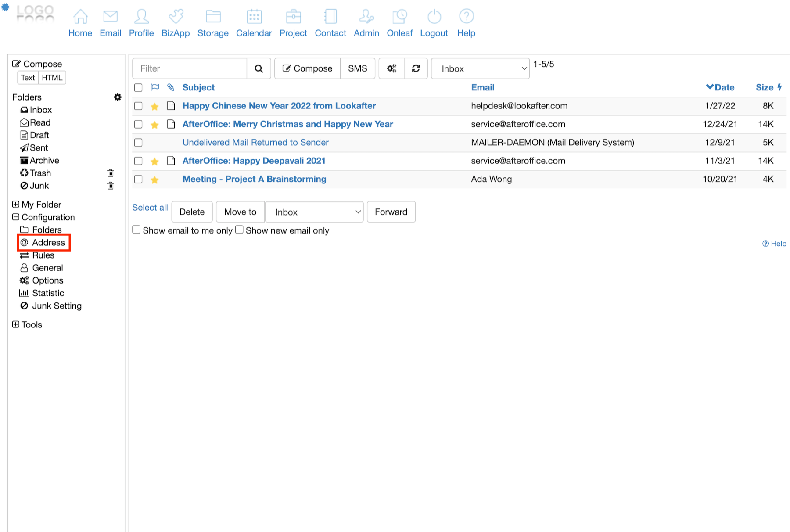Open the Move to destination folder dropdown

click(314, 212)
